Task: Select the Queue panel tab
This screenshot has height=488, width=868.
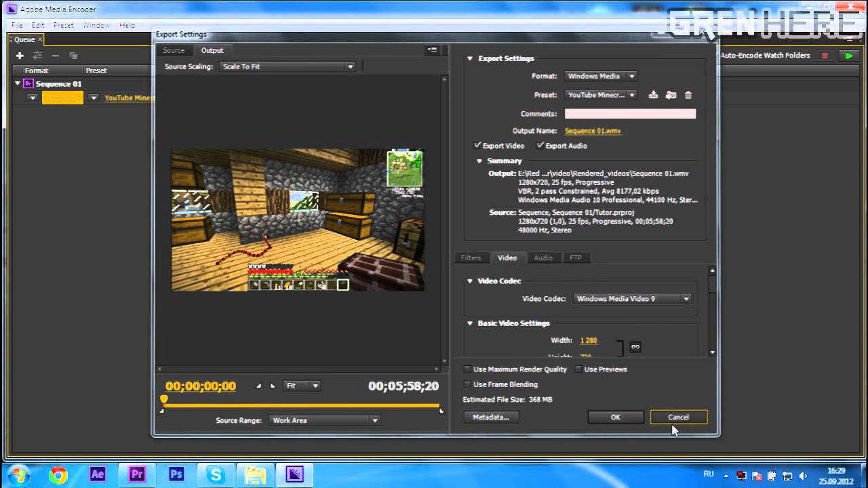Action: (25, 39)
